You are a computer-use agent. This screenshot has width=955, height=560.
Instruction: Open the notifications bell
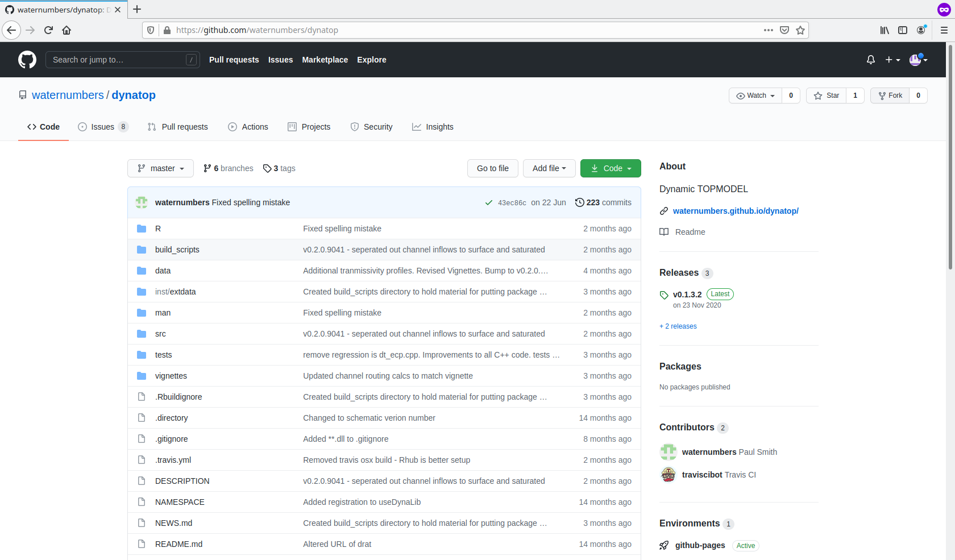870,60
